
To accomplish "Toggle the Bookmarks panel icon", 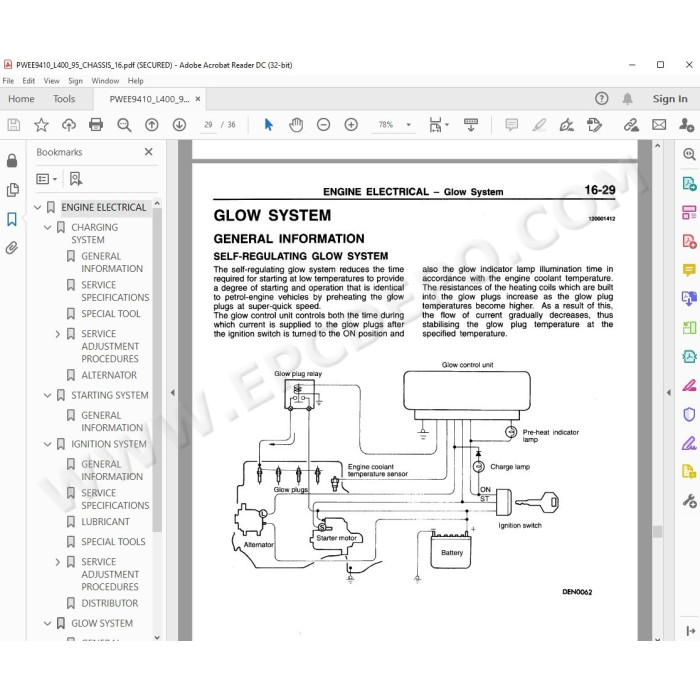I will (12, 219).
